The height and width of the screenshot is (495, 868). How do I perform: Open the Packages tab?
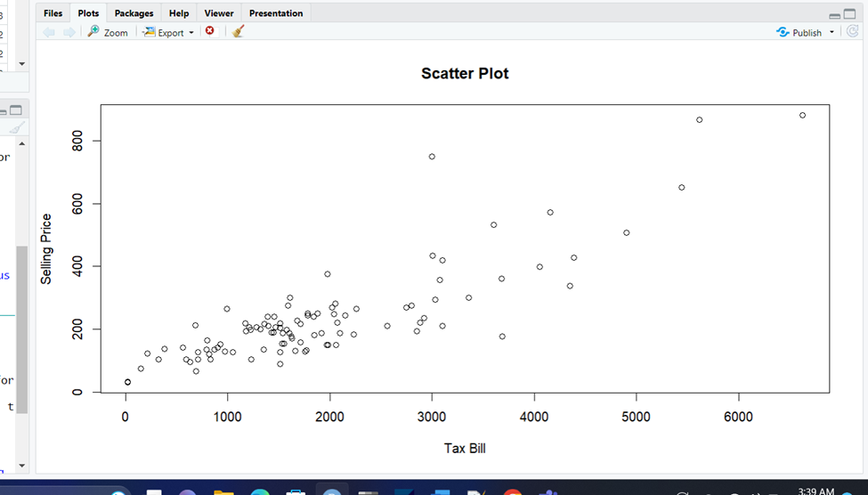click(x=134, y=13)
